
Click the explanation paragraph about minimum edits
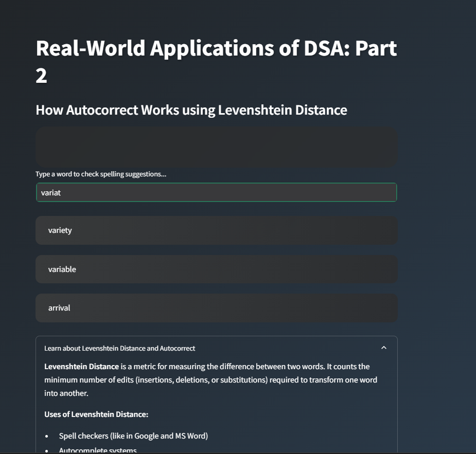click(216, 379)
